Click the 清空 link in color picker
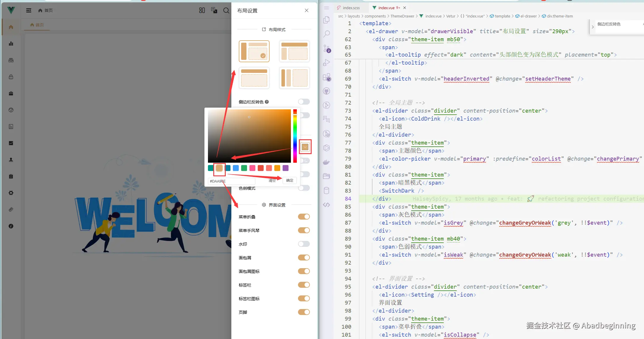Viewport: 644px width, 339px height. tap(272, 180)
